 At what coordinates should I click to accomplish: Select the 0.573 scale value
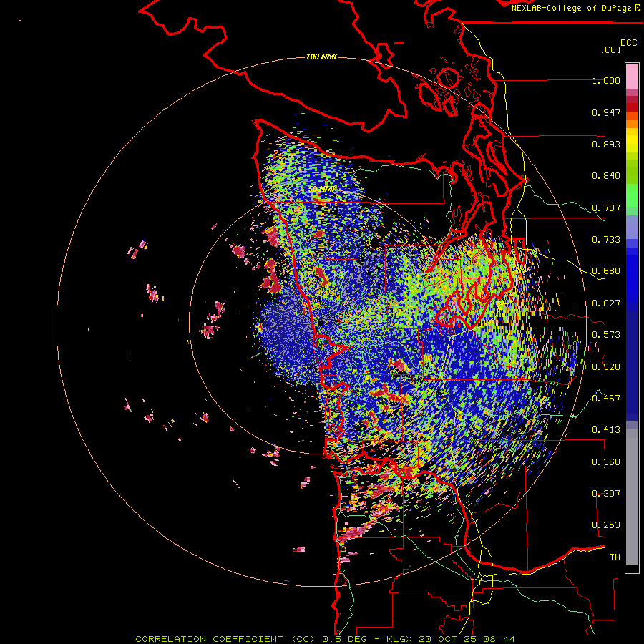pos(606,335)
